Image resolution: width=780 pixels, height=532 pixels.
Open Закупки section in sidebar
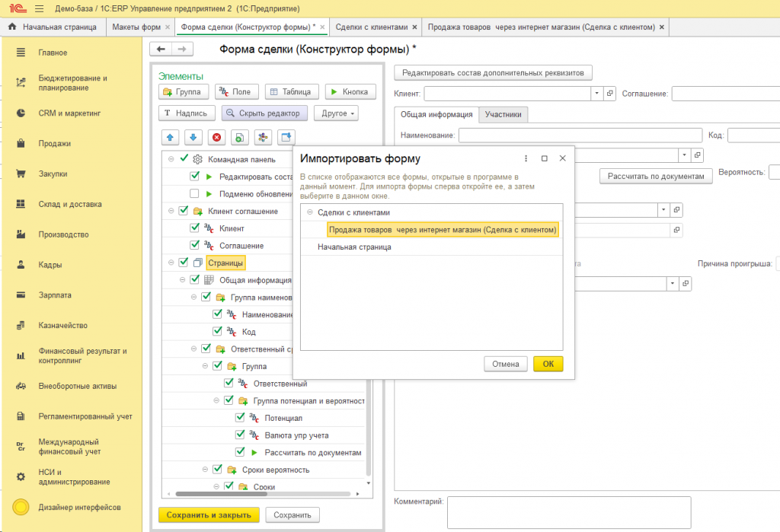(53, 174)
